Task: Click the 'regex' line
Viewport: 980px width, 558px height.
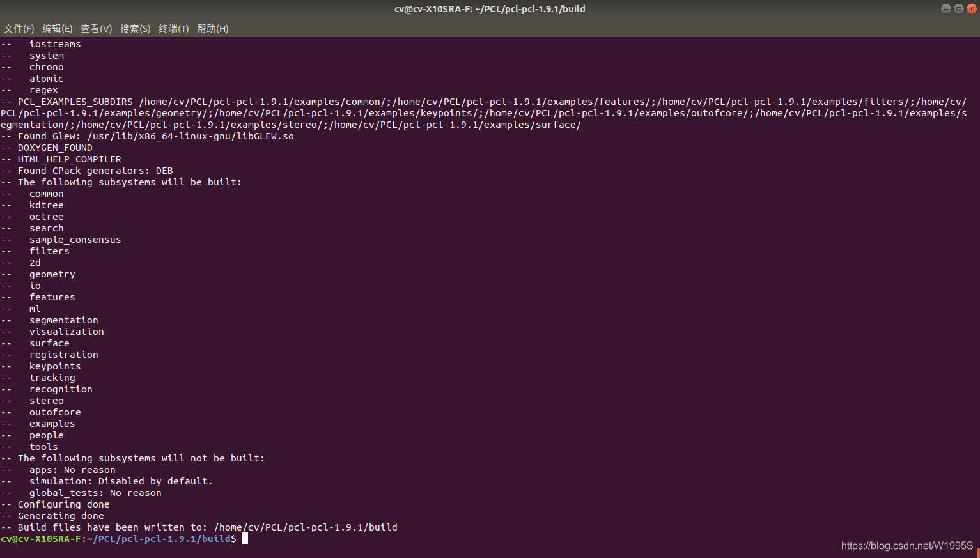Action: (29, 90)
